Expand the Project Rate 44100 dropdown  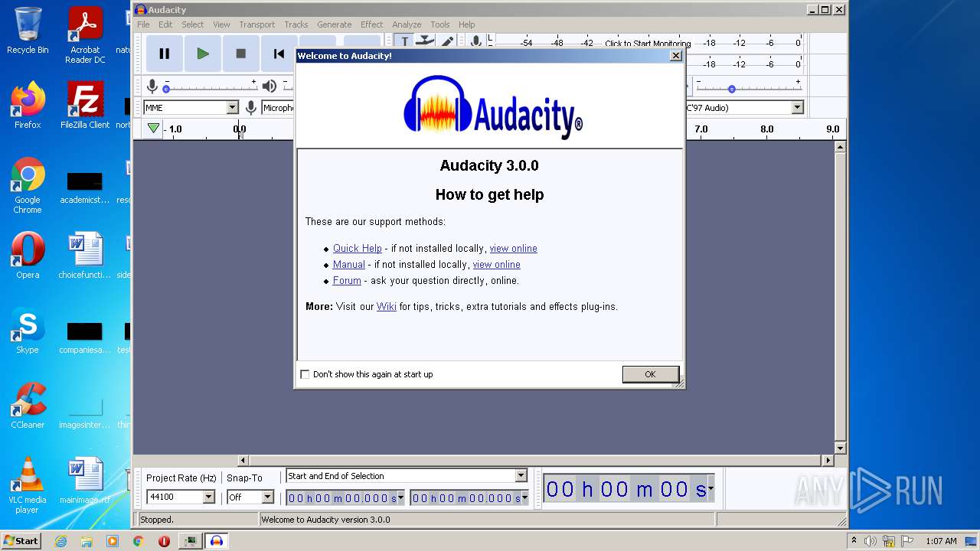[x=208, y=497]
